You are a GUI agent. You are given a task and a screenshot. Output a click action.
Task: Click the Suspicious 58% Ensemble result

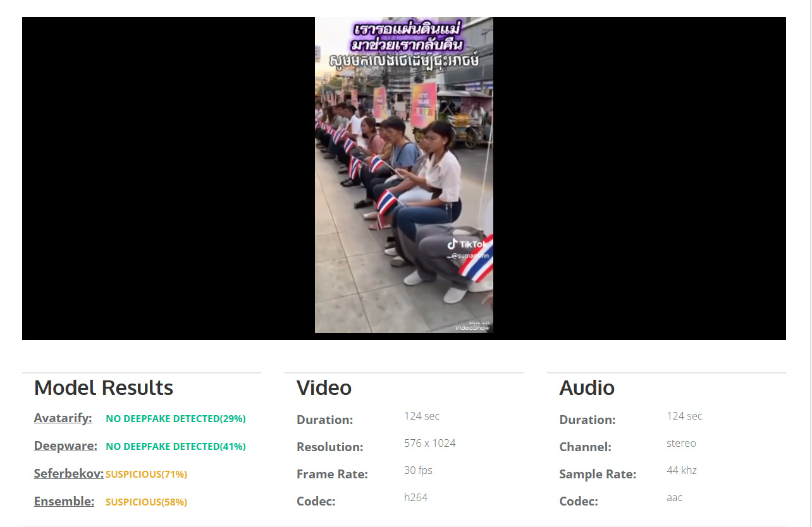(146, 502)
